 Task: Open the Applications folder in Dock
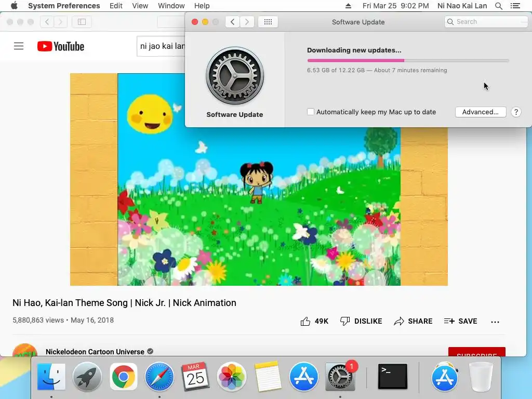[445, 377]
